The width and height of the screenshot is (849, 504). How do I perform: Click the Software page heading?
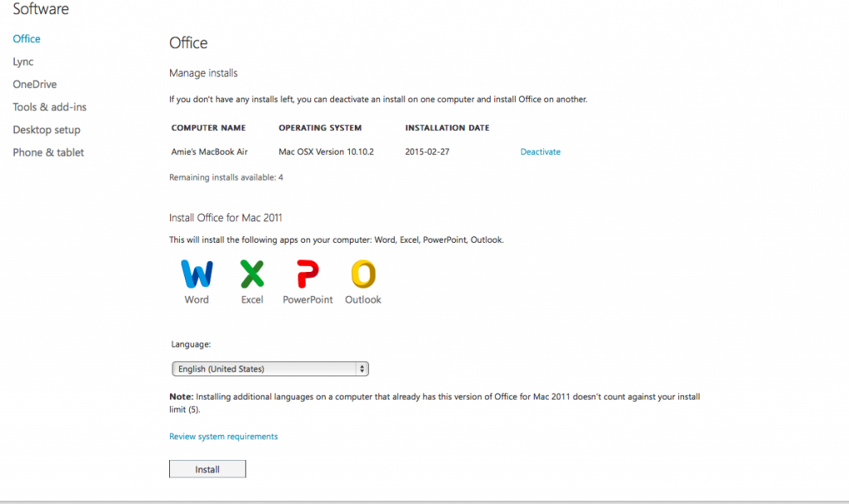tap(41, 10)
